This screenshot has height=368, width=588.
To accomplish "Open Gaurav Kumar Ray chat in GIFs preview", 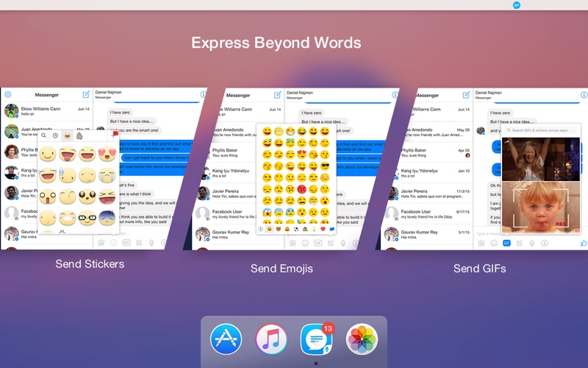I will pyautogui.click(x=426, y=234).
